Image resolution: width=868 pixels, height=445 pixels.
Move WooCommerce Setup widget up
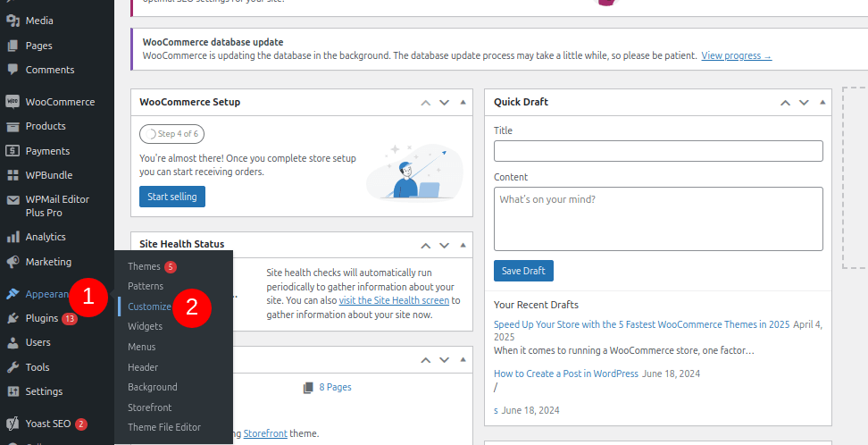(x=425, y=103)
